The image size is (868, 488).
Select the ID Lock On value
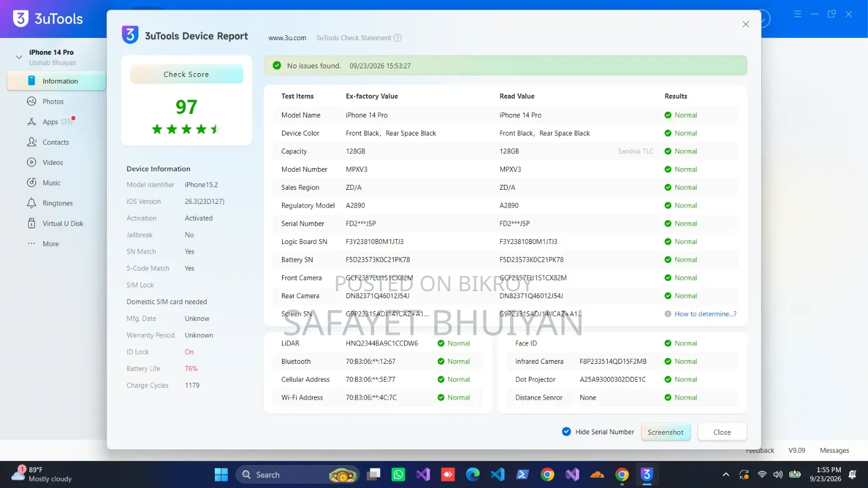pyautogui.click(x=189, y=352)
